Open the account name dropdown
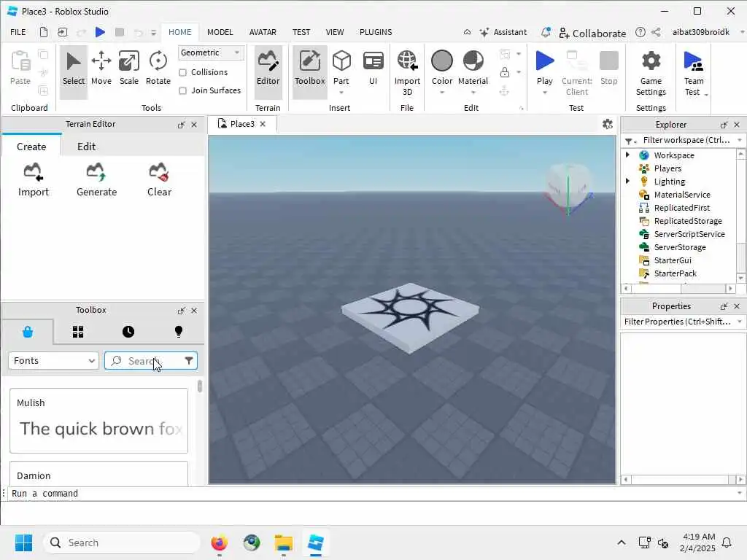747x560 pixels. click(x=742, y=32)
